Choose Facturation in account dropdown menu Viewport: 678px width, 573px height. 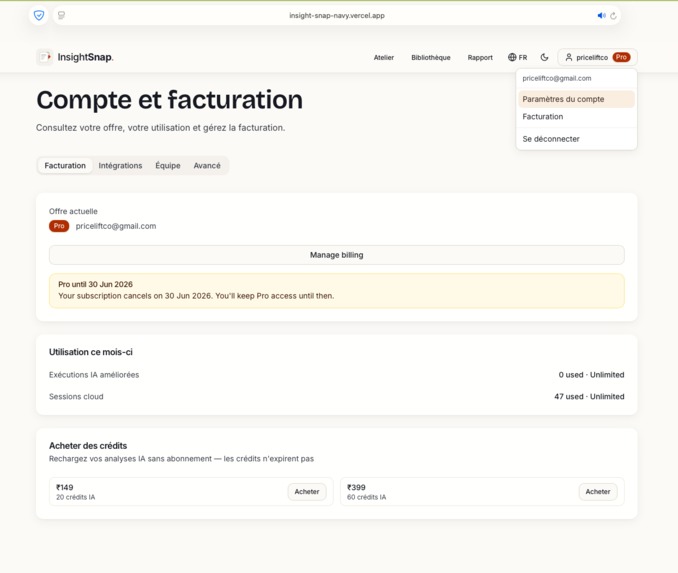pyautogui.click(x=576, y=117)
